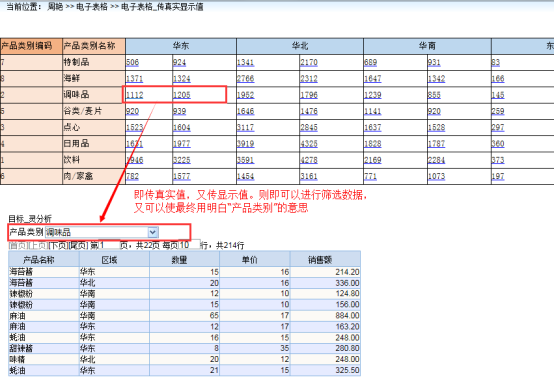Go to the 尾页 last page link
Viewport: 554px width, 386px height.
pyautogui.click(x=78, y=245)
